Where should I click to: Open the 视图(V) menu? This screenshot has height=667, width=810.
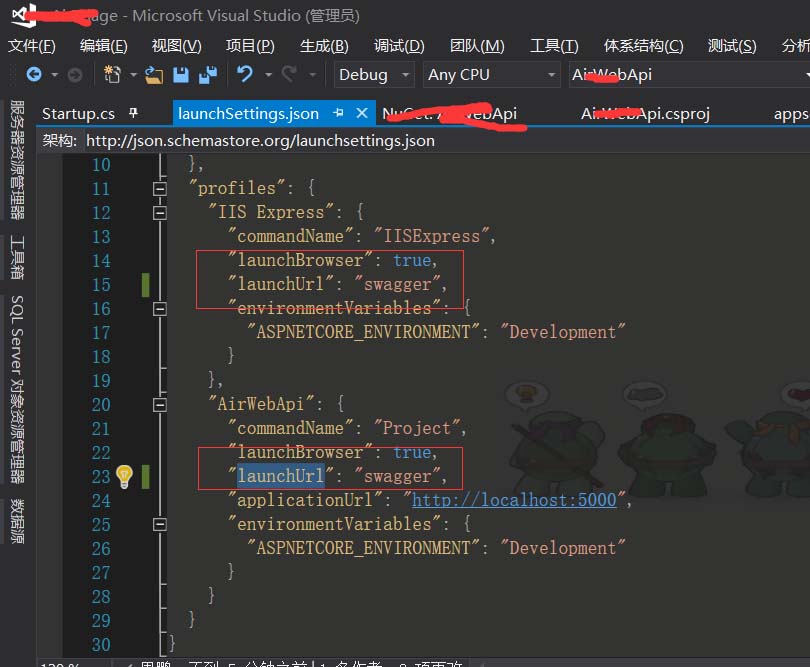pyautogui.click(x=176, y=46)
